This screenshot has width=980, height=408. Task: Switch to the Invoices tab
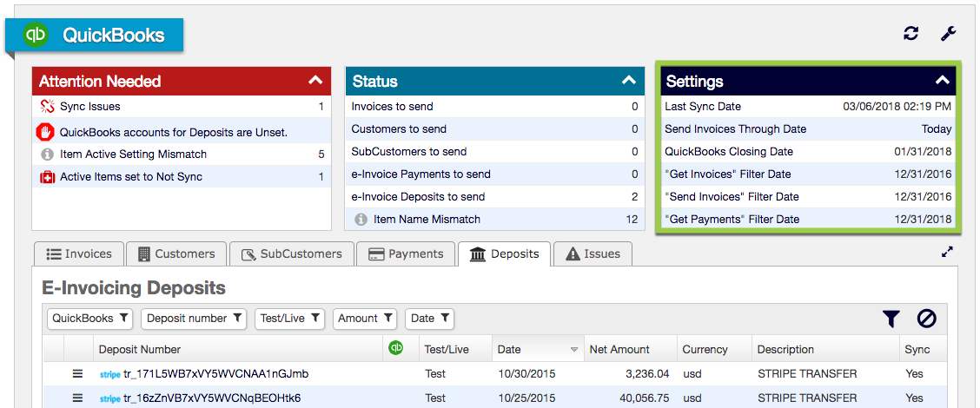79,253
